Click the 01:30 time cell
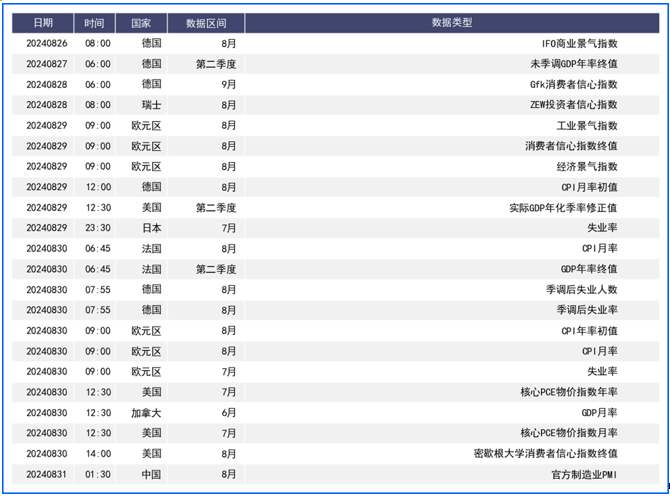Image resolution: width=670 pixels, height=496 pixels. click(98, 474)
